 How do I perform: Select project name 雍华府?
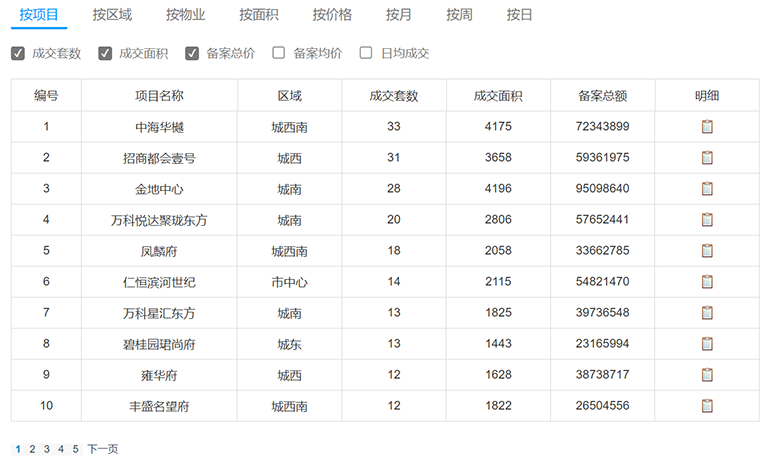159,375
